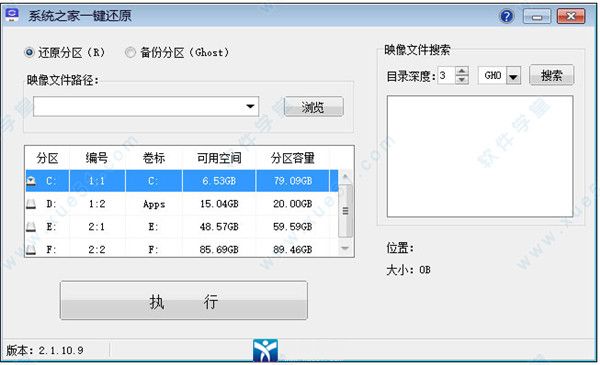Click the 目录深度 value field
Screen dimensions: 600x365
pos(446,75)
